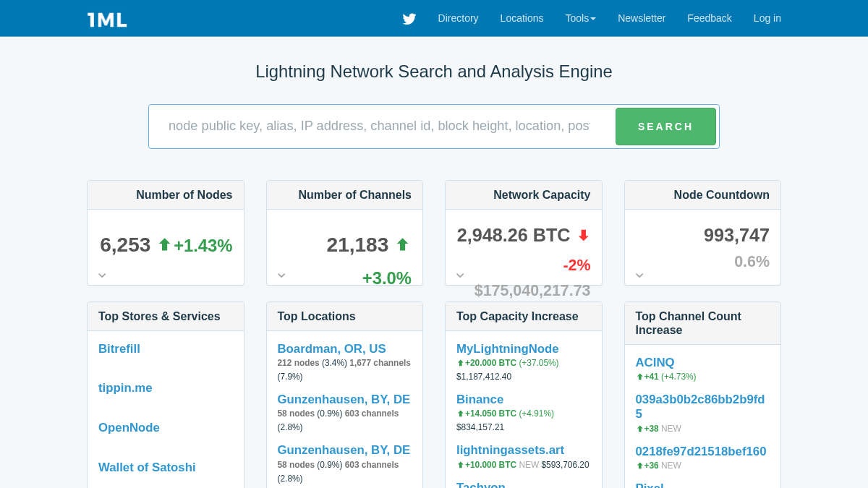Open the Binance node link
Screen dimensions: 868x488
click(480, 400)
